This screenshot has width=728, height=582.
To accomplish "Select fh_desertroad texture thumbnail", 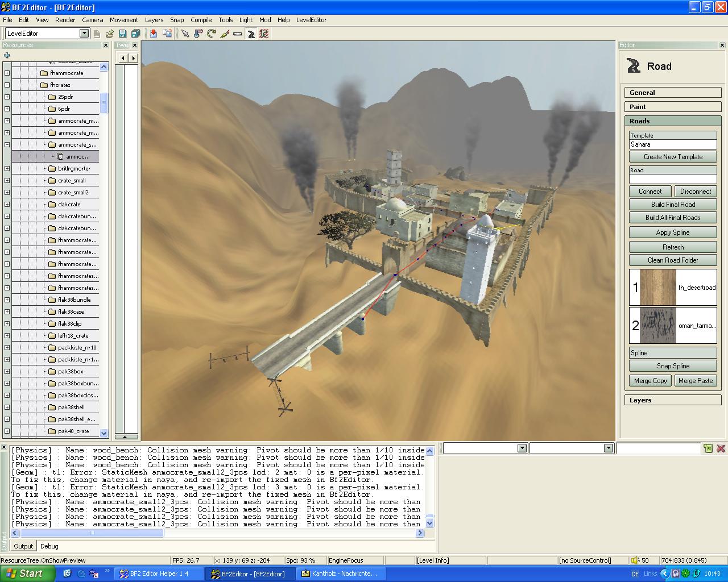I will (x=658, y=288).
